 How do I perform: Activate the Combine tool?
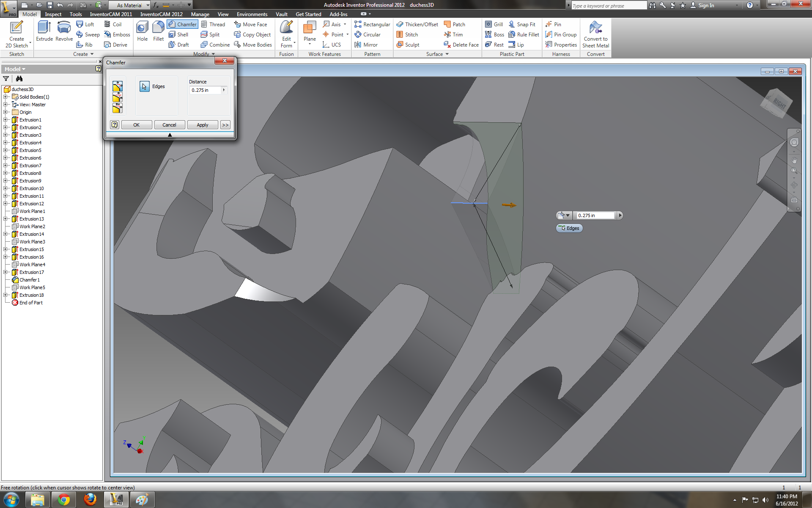click(215, 45)
